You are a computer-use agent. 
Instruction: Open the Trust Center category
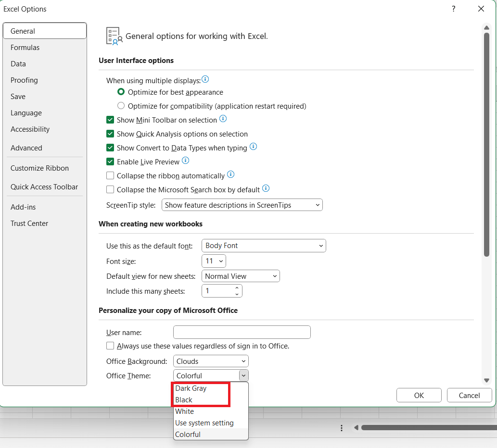(45, 224)
